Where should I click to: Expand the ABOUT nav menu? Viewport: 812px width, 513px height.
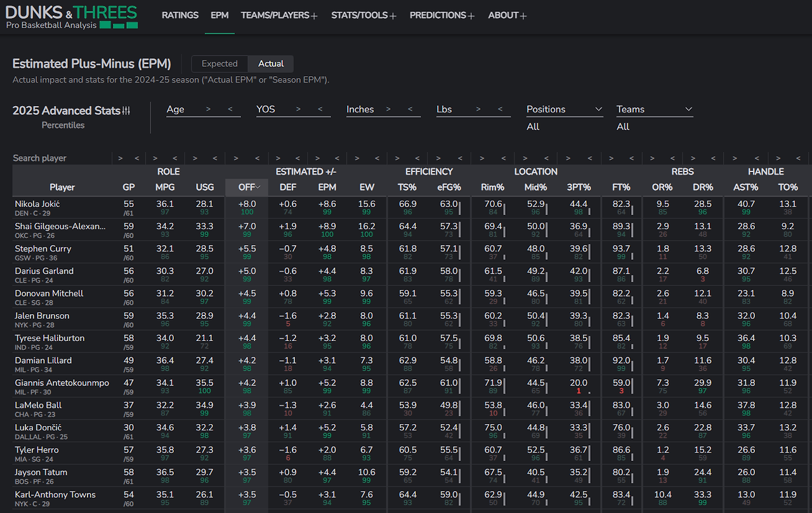coord(507,15)
